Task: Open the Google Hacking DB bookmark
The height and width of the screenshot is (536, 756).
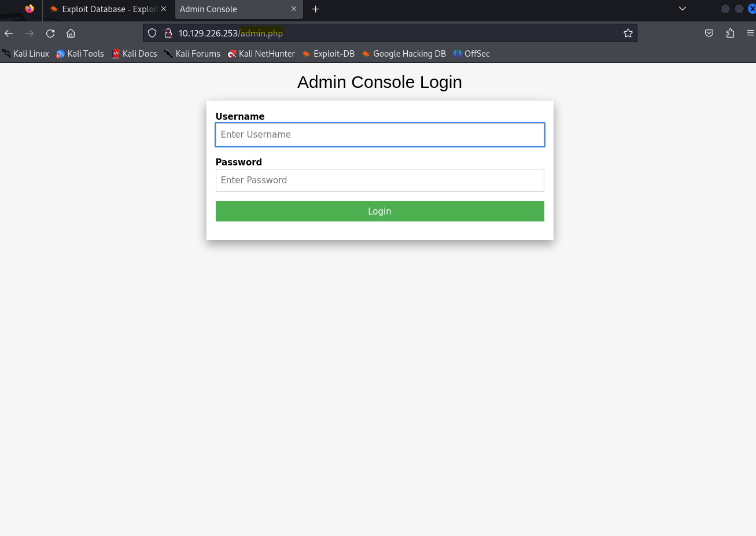Action: click(404, 54)
